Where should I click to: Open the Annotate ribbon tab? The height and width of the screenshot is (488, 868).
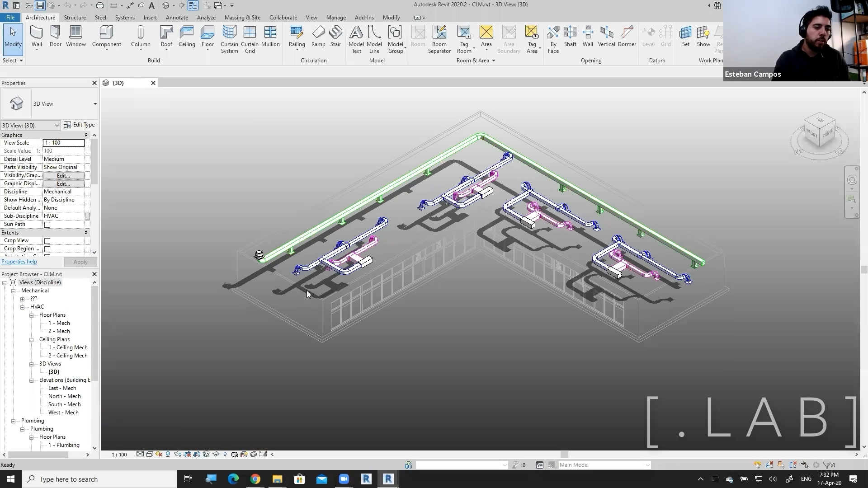click(x=177, y=18)
